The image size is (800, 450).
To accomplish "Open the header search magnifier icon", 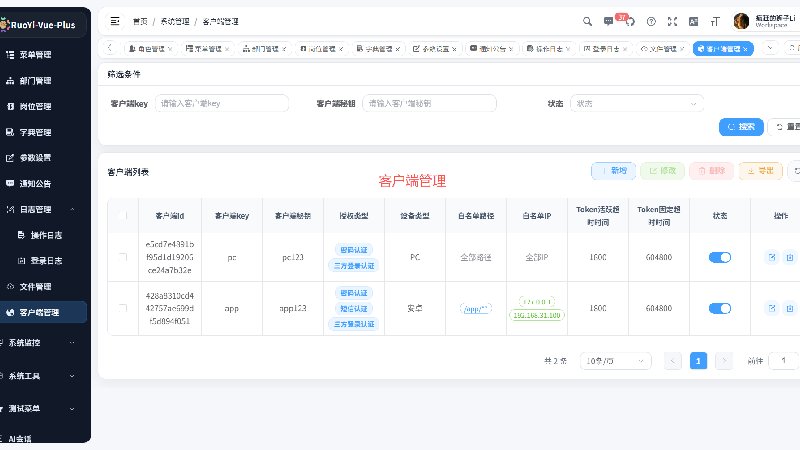I will click(587, 21).
